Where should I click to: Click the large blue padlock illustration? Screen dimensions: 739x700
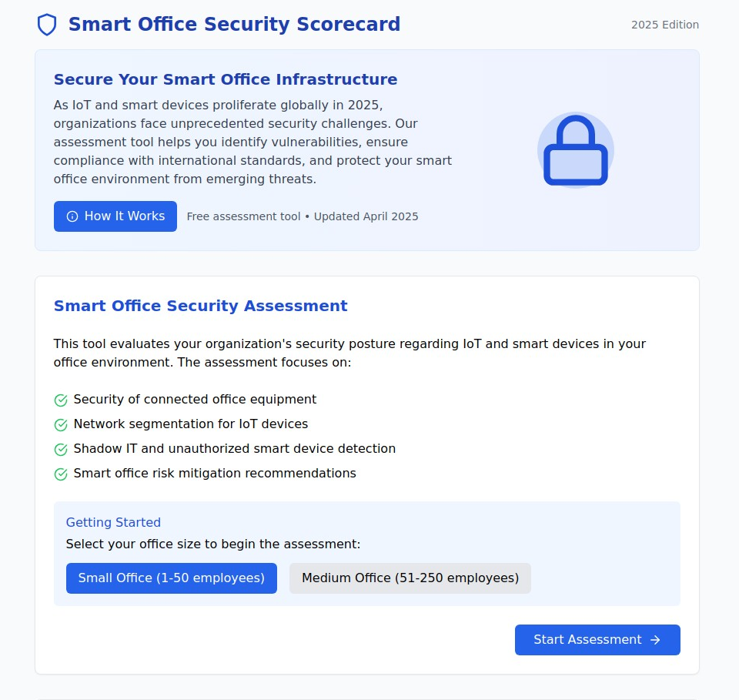[575, 151]
